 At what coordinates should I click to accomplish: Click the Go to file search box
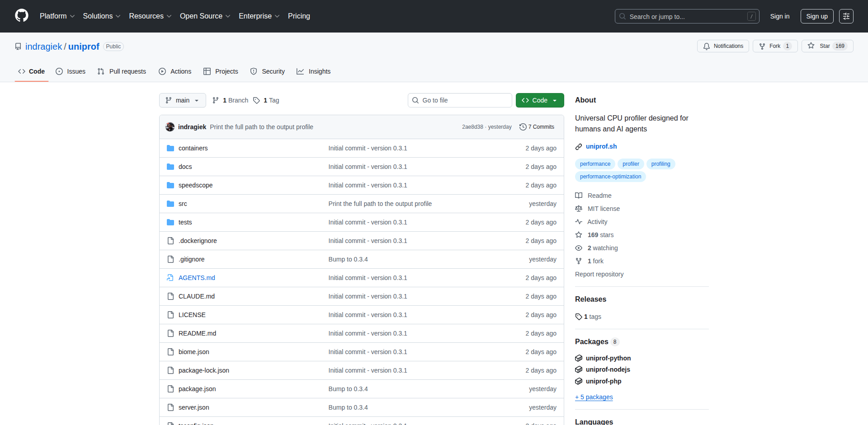point(460,100)
